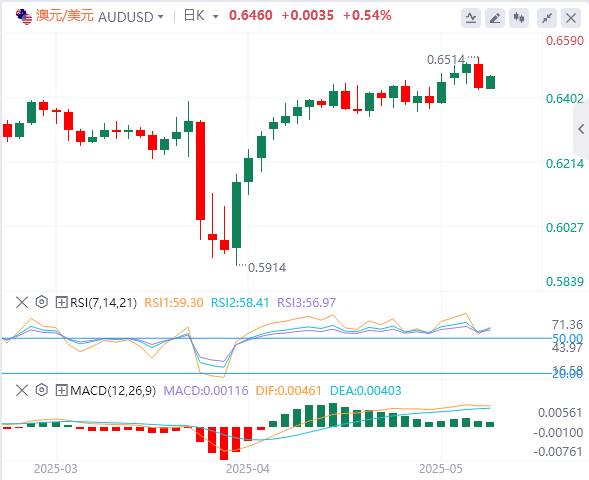The image size is (589, 480).
Task: Click the MACD -0.00100 axis value
Action: (x=558, y=433)
